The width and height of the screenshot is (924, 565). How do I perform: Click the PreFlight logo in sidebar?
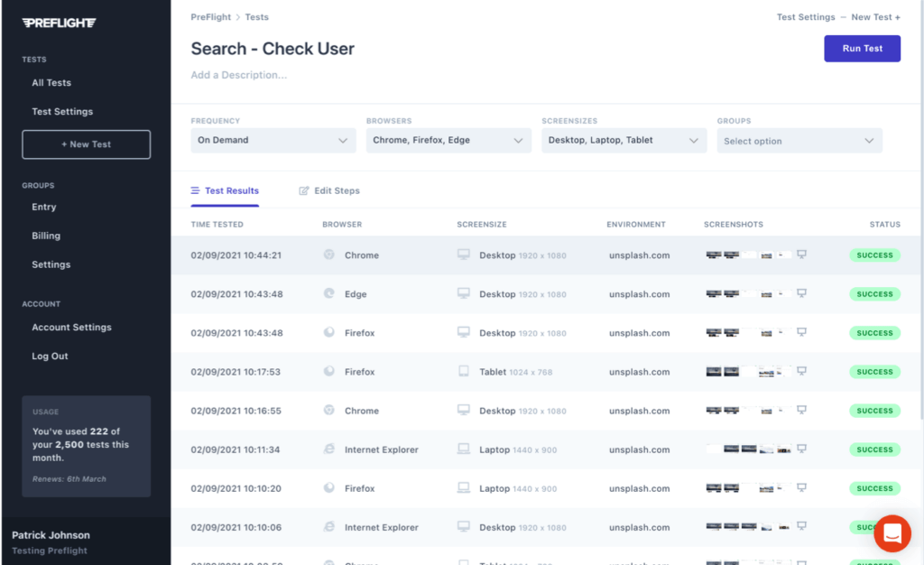click(x=60, y=23)
